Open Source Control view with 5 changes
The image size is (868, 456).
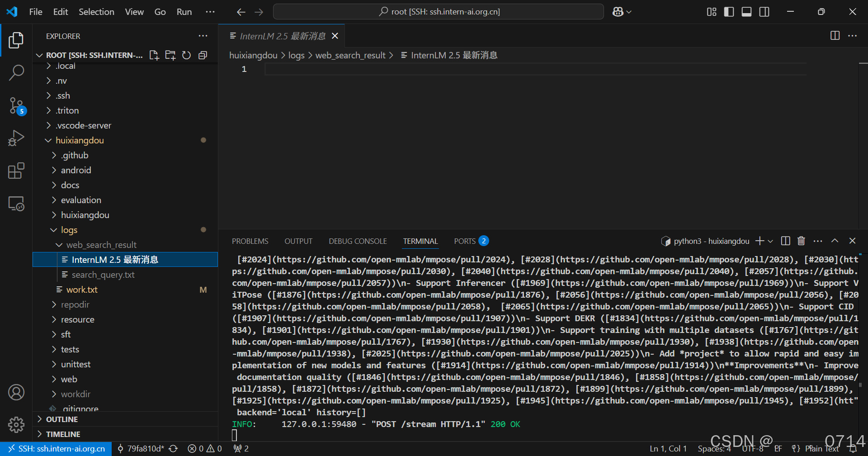(x=17, y=106)
